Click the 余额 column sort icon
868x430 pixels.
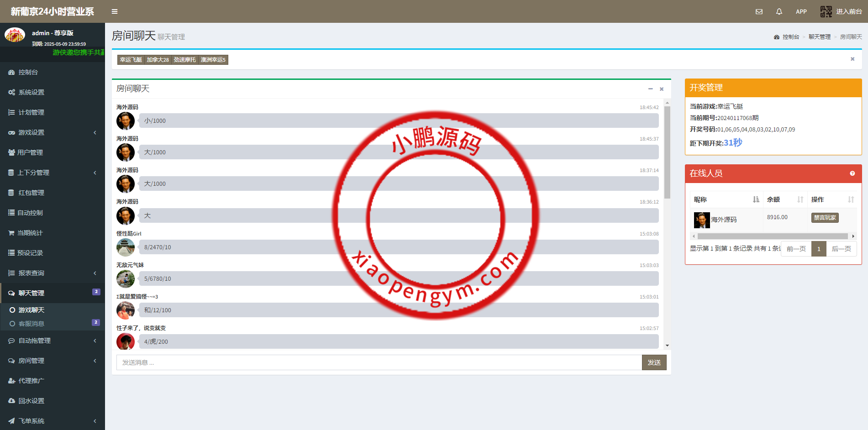[x=800, y=199]
